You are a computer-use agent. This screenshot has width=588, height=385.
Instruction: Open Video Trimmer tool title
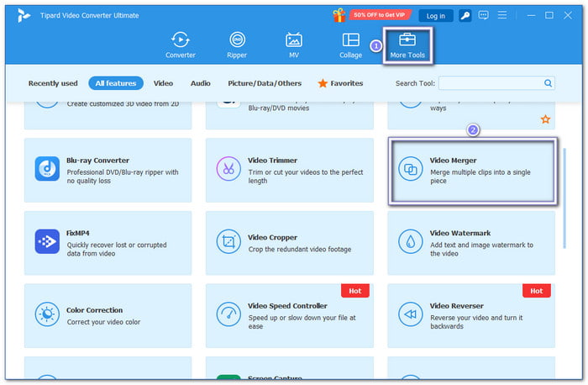(272, 161)
